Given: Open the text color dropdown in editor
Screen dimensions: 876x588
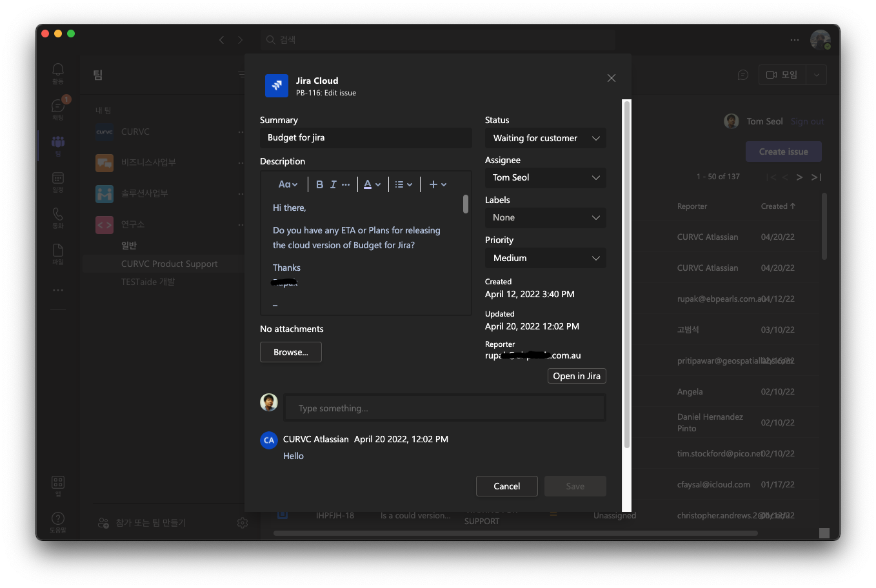Looking at the screenshot, I should (x=372, y=184).
